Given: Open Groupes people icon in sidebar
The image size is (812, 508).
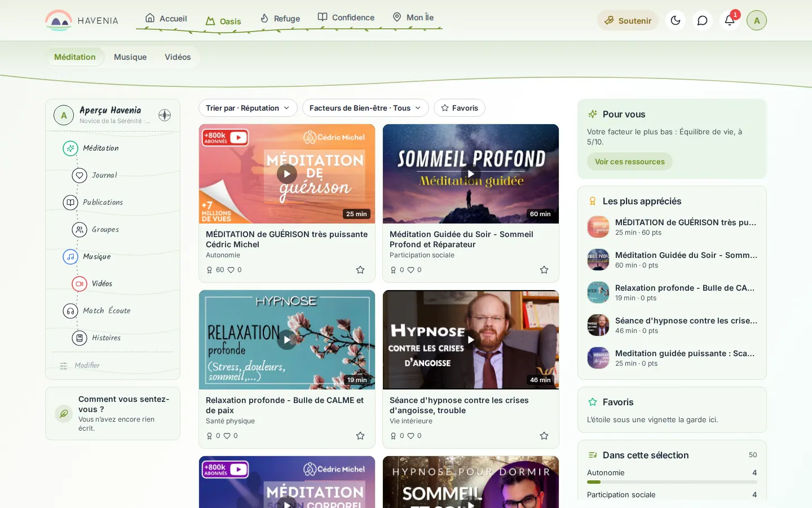Looking at the screenshot, I should click(79, 229).
